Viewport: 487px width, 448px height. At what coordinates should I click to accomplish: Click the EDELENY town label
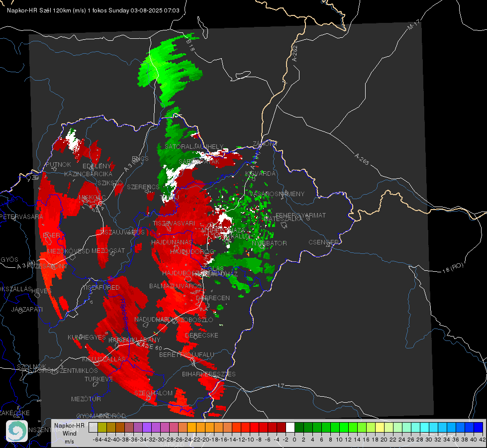tap(97, 166)
